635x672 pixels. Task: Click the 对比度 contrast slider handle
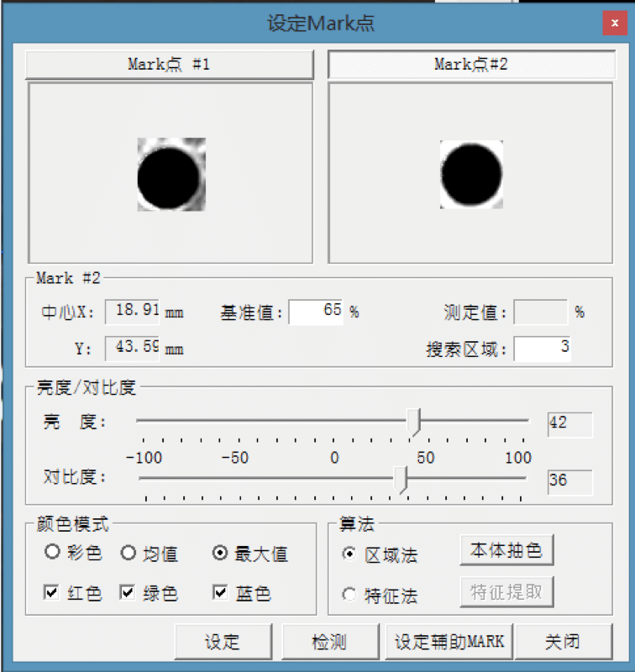click(x=401, y=480)
